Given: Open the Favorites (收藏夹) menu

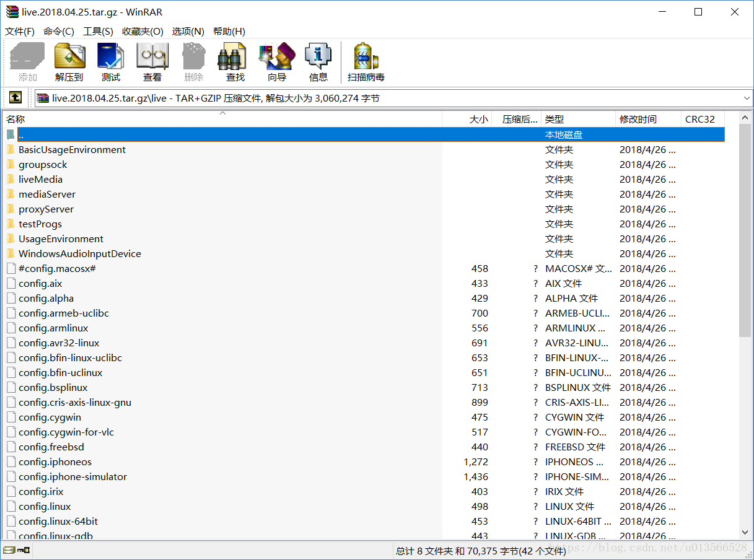Looking at the screenshot, I should pos(142,32).
